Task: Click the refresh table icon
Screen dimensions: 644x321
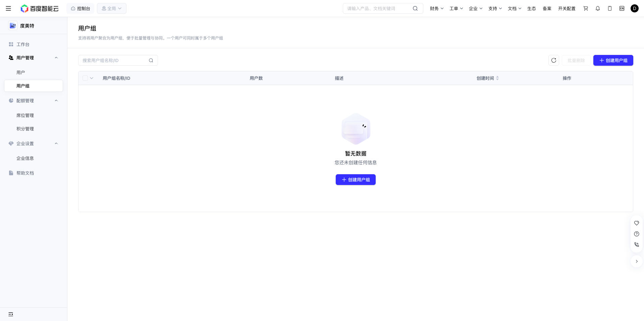Action: [x=554, y=60]
